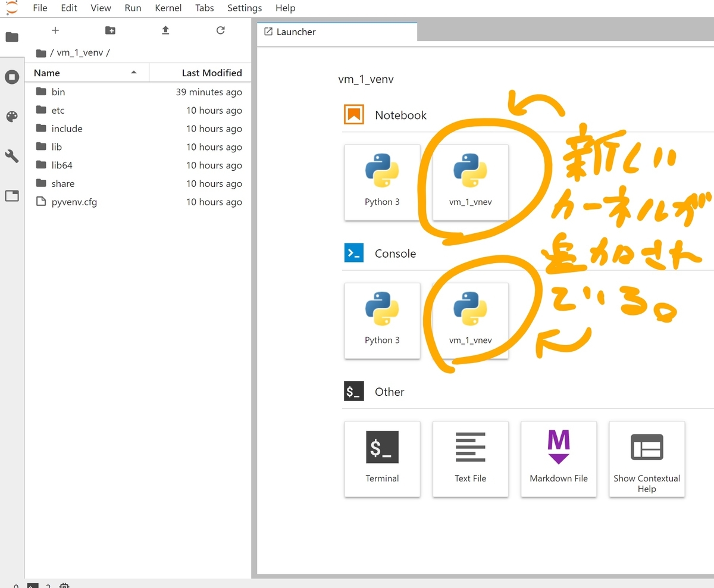
Task: Launch a vm_1_vnev notebook
Action: pyautogui.click(x=470, y=182)
